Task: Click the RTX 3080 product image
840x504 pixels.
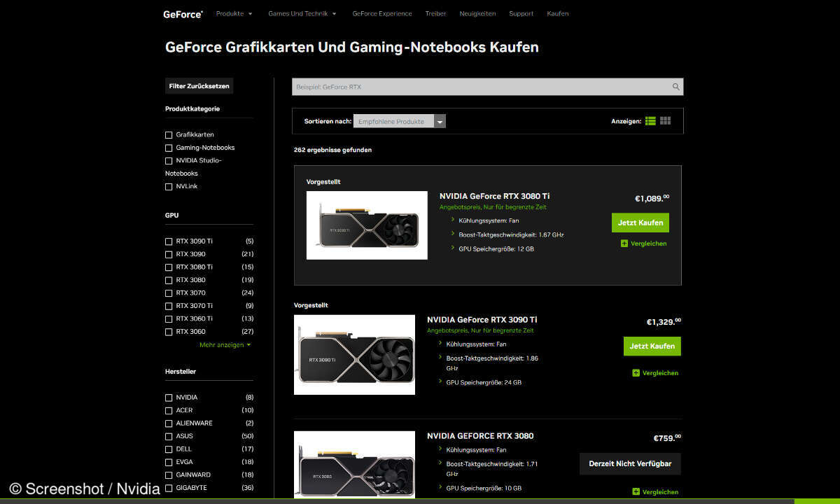Action: coord(354,465)
